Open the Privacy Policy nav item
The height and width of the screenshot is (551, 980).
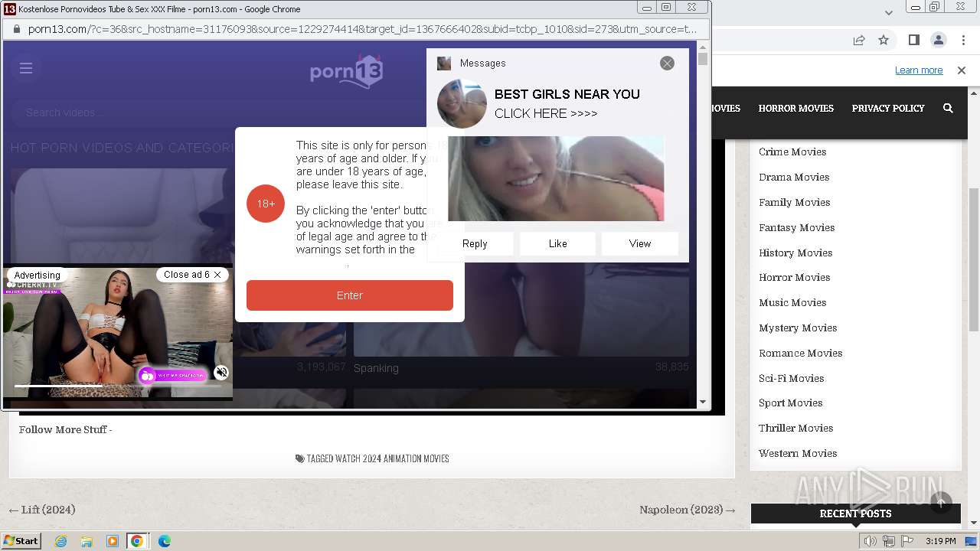click(x=888, y=109)
